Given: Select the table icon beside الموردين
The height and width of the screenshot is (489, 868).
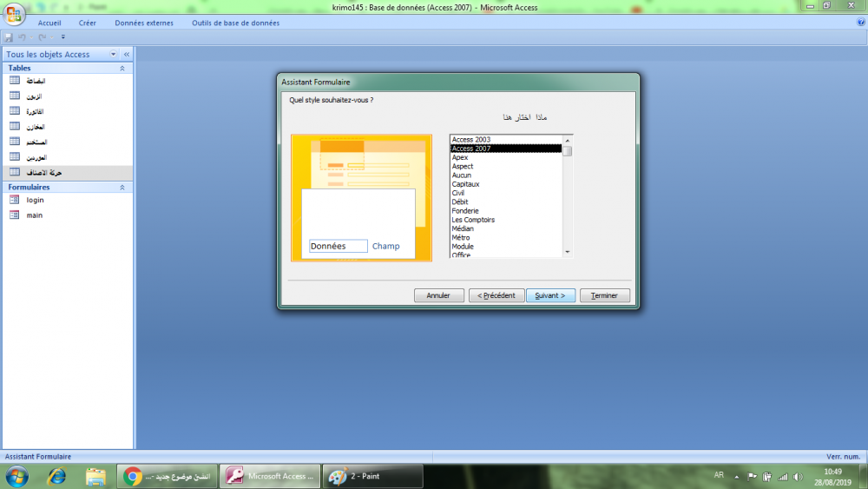Looking at the screenshot, I should (x=15, y=156).
